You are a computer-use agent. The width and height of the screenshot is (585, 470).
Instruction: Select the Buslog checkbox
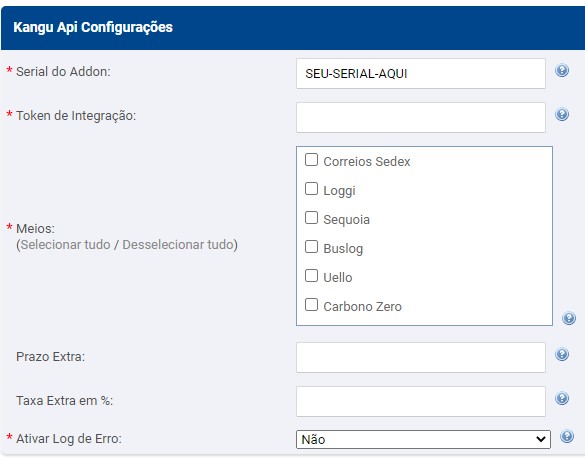(312, 247)
